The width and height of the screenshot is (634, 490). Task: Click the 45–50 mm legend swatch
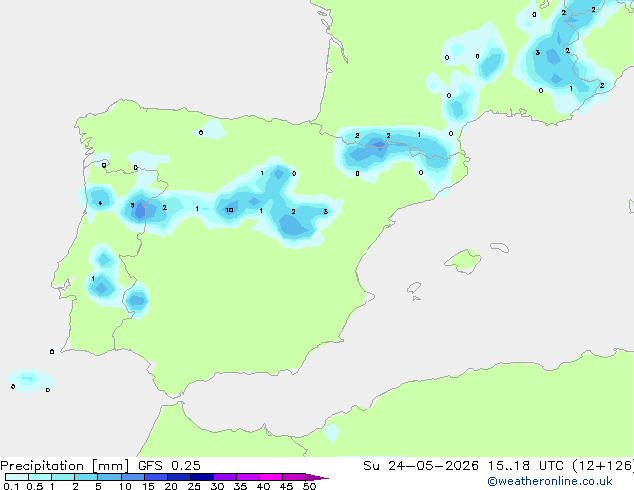pyautogui.click(x=294, y=477)
